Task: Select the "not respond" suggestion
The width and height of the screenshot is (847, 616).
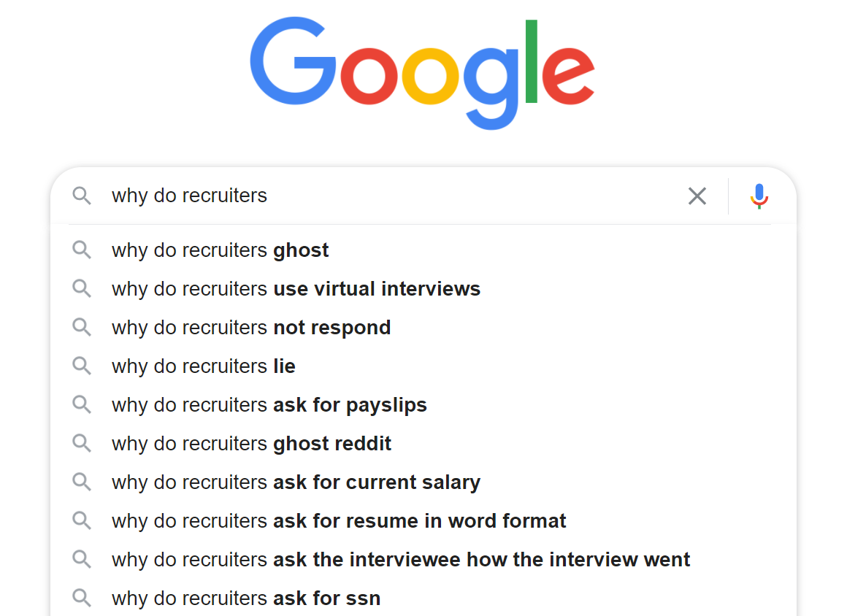Action: coord(250,328)
